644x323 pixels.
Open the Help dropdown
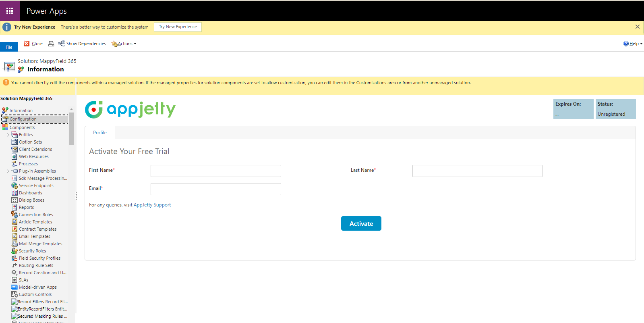[633, 44]
